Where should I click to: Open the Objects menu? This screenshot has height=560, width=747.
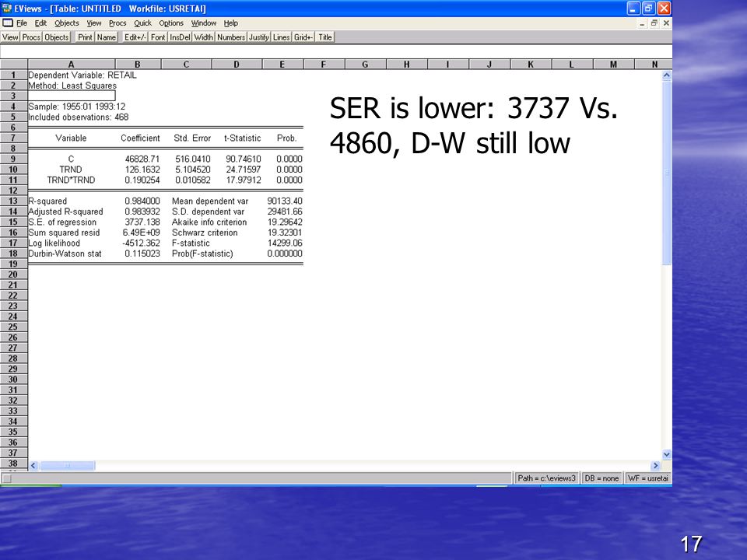66,23
